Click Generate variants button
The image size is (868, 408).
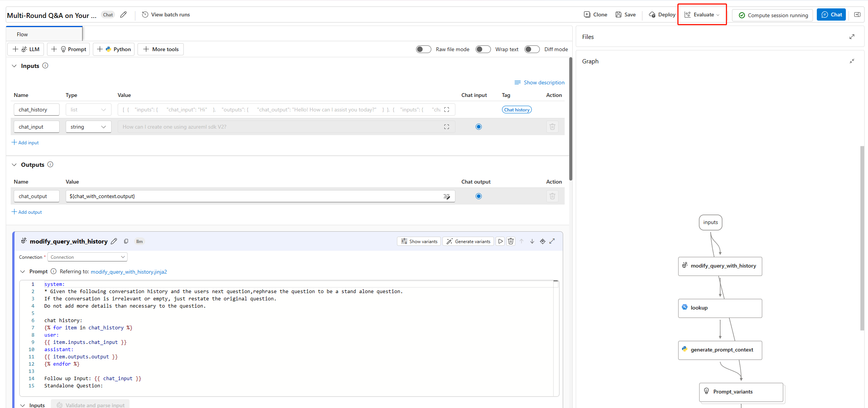(x=468, y=241)
